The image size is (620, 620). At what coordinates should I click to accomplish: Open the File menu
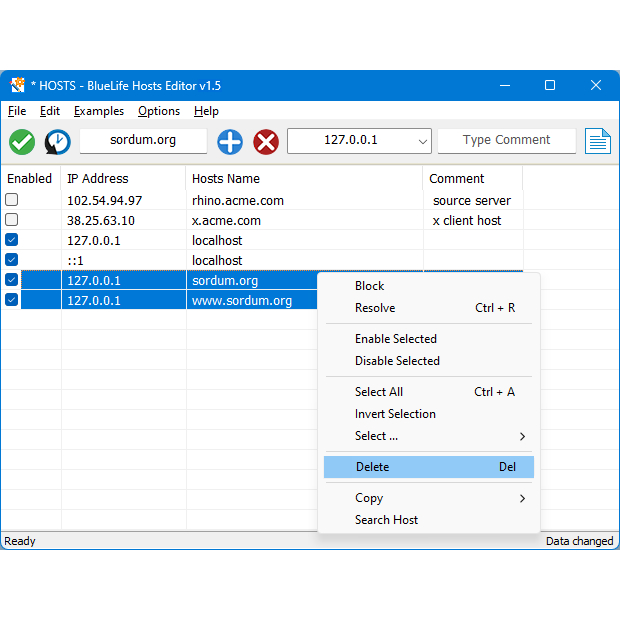[x=17, y=111]
